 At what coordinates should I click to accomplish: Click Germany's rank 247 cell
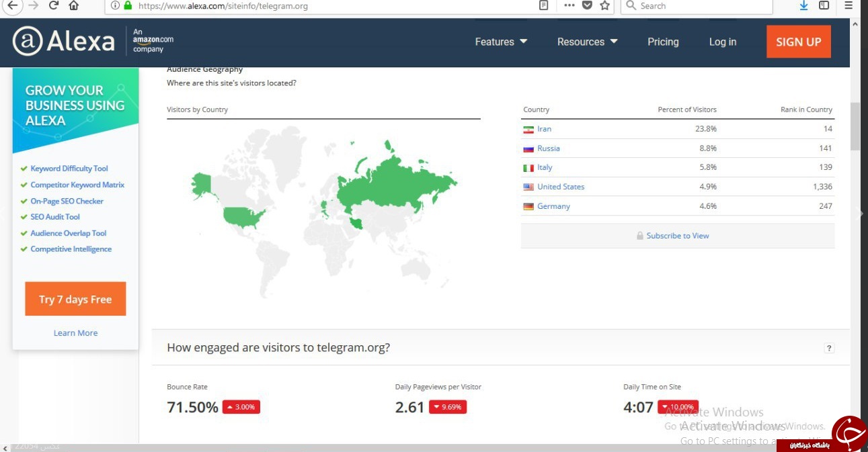coord(826,206)
